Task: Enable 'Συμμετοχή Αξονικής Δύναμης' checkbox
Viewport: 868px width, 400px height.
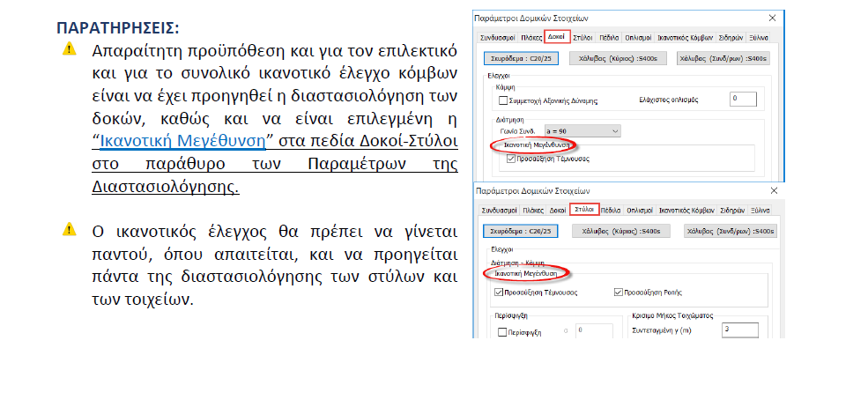Action: tap(503, 101)
